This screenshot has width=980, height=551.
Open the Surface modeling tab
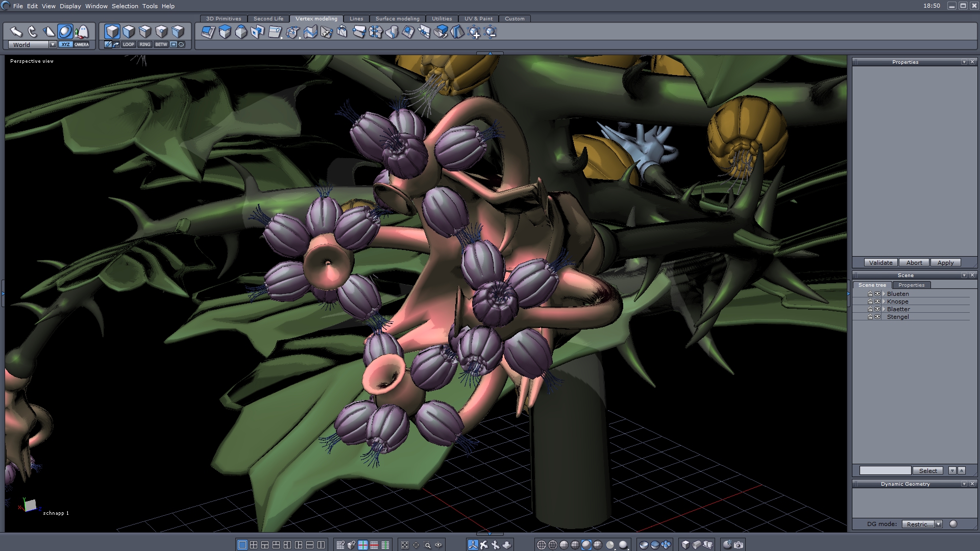[397, 19]
